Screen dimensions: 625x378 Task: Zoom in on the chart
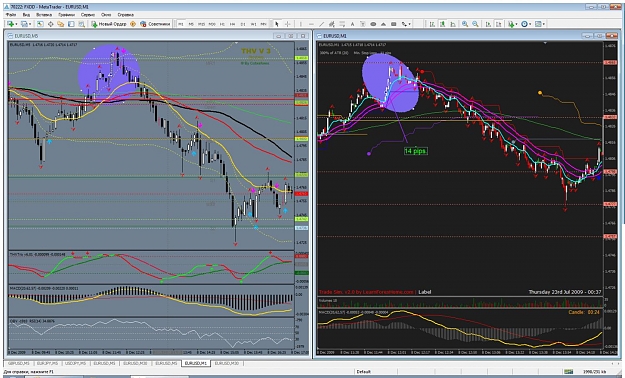coord(465,24)
